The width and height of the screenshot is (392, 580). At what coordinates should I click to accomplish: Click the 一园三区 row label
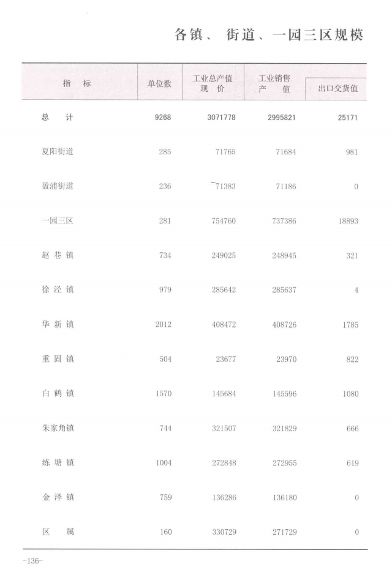pos(57,221)
